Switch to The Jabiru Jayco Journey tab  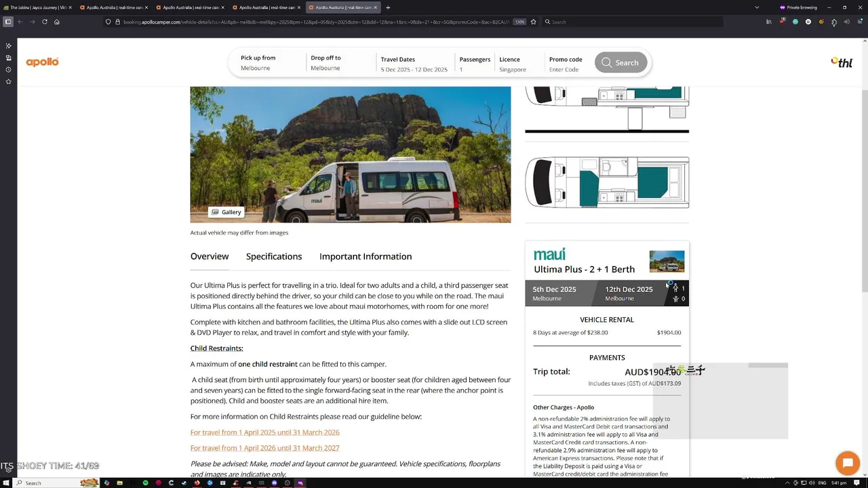38,7
